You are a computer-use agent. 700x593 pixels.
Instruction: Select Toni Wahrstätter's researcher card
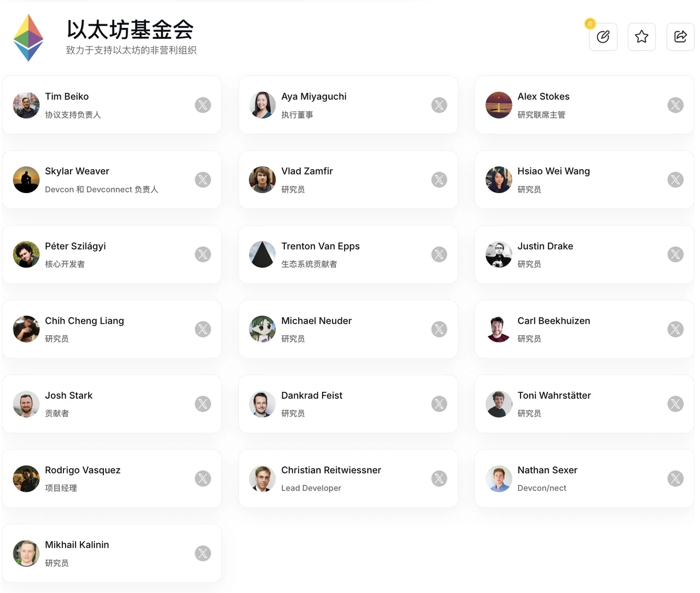pyautogui.click(x=584, y=404)
